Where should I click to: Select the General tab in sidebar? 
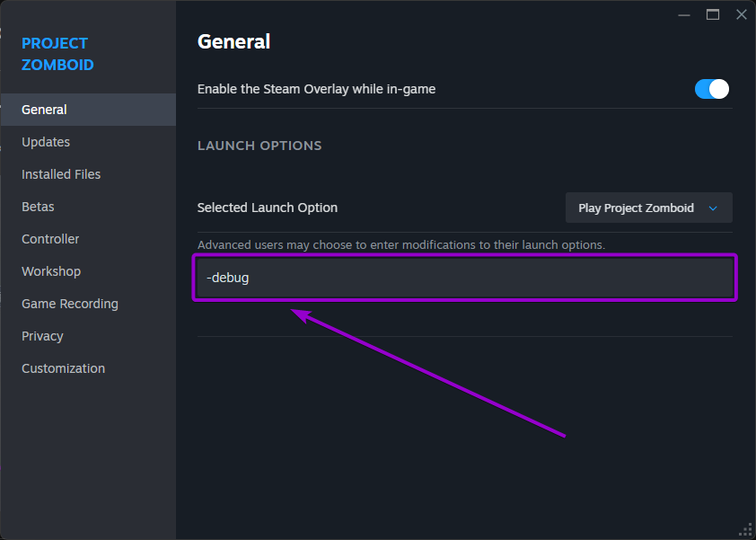(x=88, y=110)
